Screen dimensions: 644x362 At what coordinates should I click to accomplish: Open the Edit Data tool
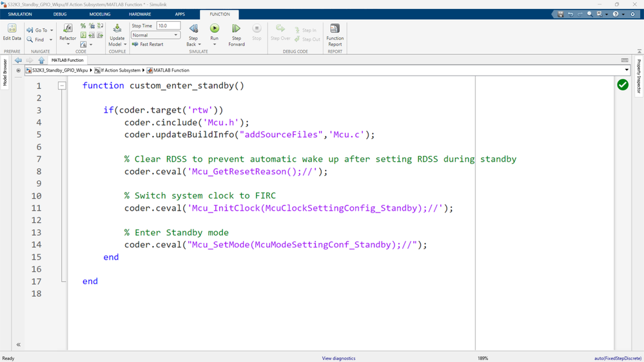pos(12,32)
